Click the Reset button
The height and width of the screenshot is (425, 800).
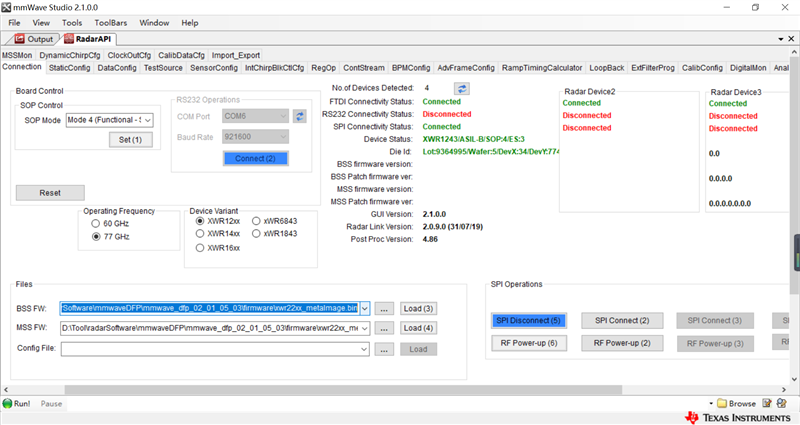click(50, 193)
